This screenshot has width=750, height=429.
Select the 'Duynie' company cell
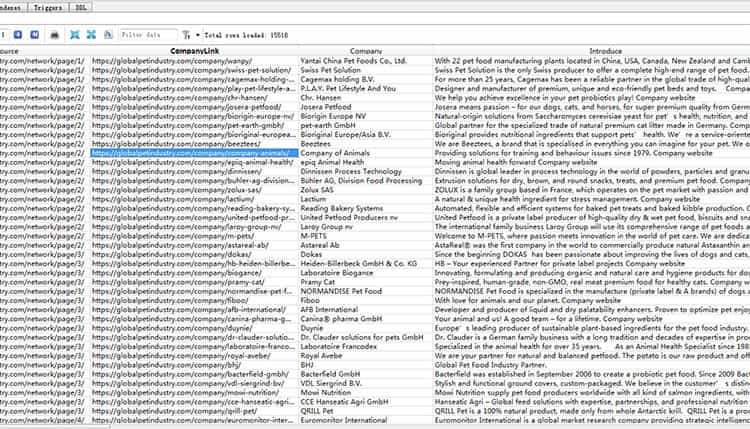coord(366,328)
